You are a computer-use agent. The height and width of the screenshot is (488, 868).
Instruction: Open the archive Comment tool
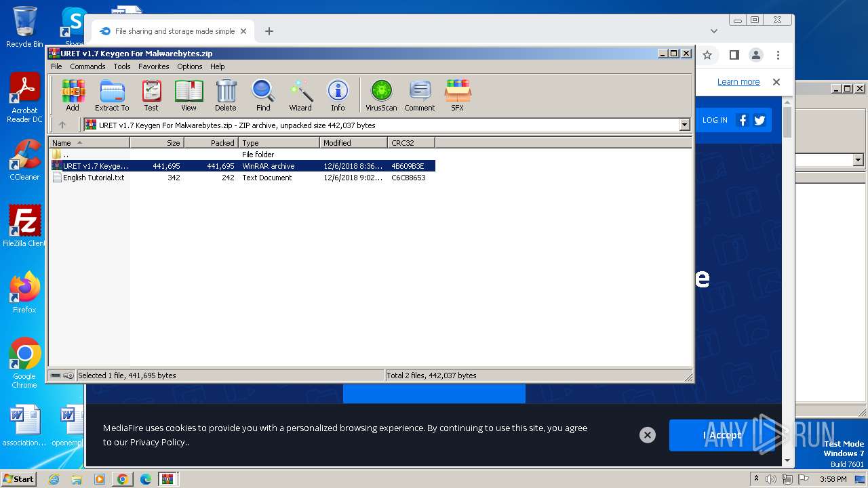click(x=420, y=96)
